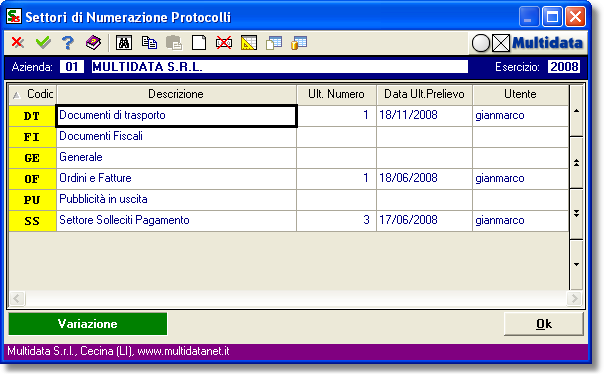This screenshot has height=376, width=604.
Task: Click the crossed-out delete record icon
Action: coord(224,43)
